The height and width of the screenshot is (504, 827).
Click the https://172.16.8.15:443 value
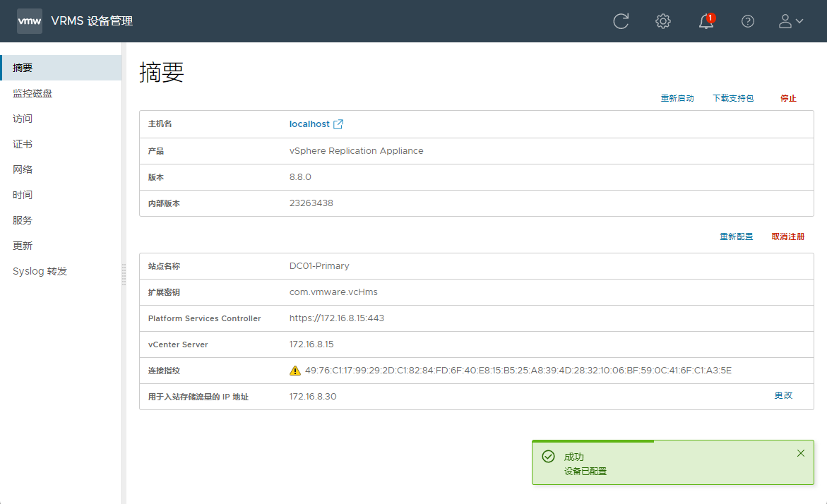pyautogui.click(x=336, y=318)
